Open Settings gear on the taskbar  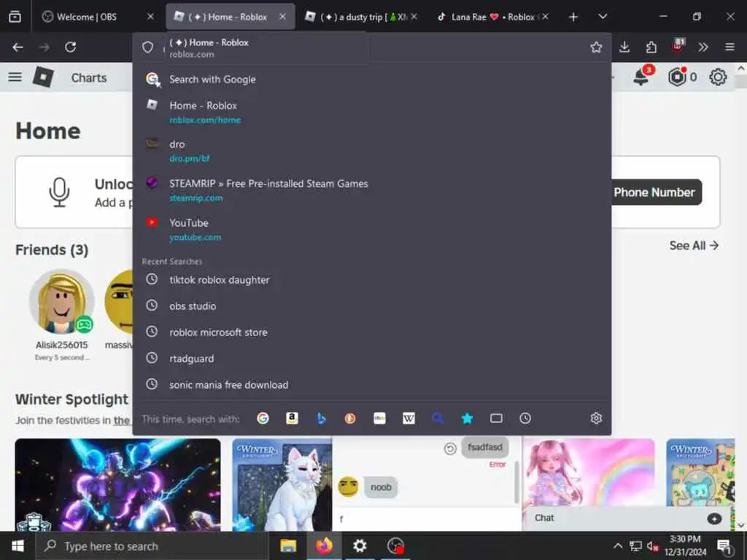pyautogui.click(x=360, y=545)
